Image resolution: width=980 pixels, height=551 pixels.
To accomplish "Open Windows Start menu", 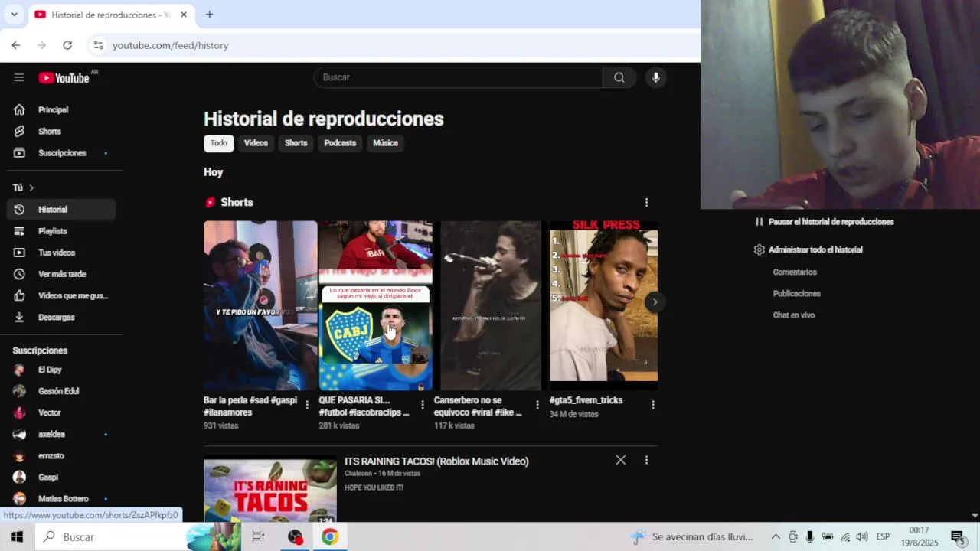I will [17, 537].
